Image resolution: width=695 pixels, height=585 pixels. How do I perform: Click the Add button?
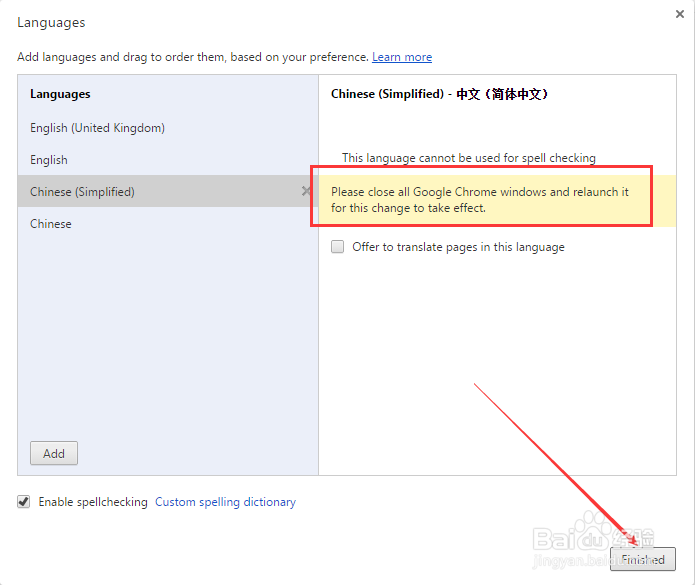54,453
